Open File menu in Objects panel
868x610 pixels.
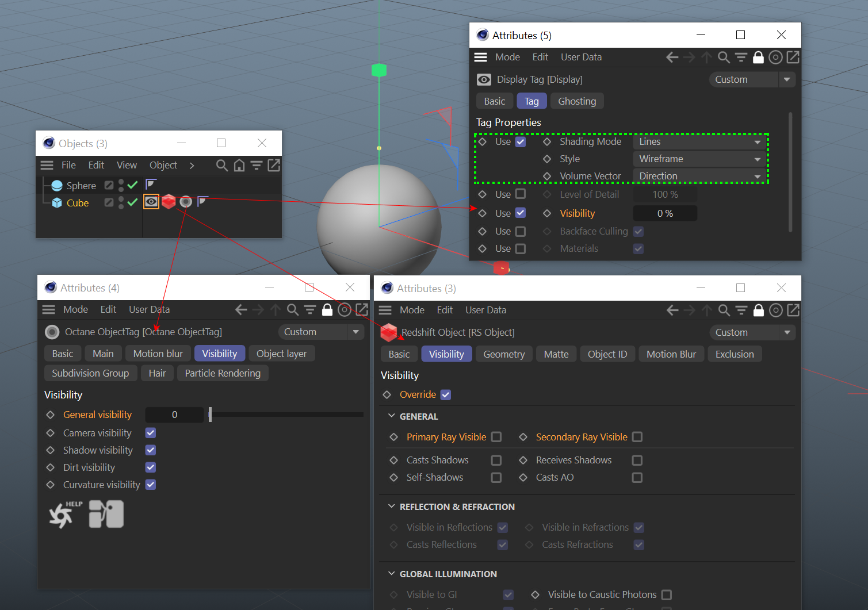tap(68, 165)
